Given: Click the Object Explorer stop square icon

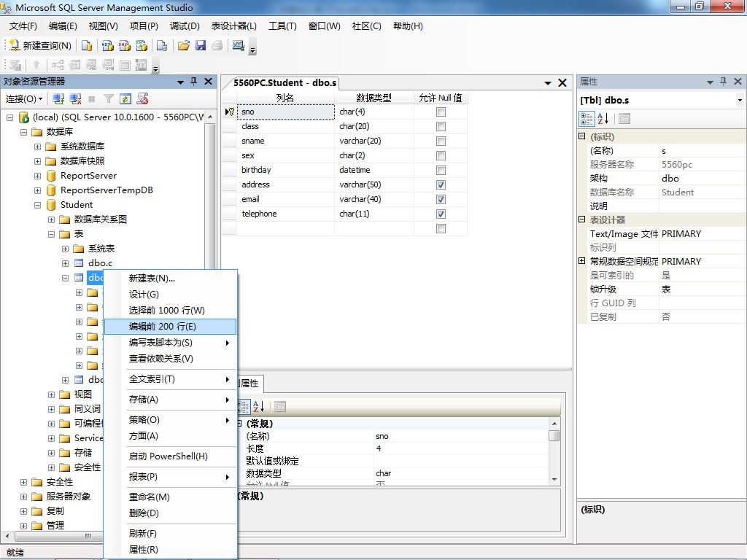Looking at the screenshot, I should (92, 98).
